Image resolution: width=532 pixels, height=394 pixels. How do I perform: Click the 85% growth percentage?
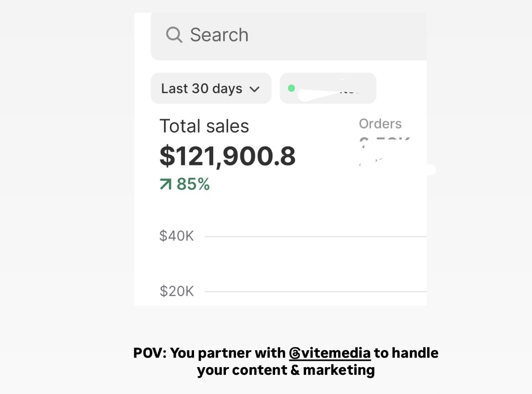(193, 184)
